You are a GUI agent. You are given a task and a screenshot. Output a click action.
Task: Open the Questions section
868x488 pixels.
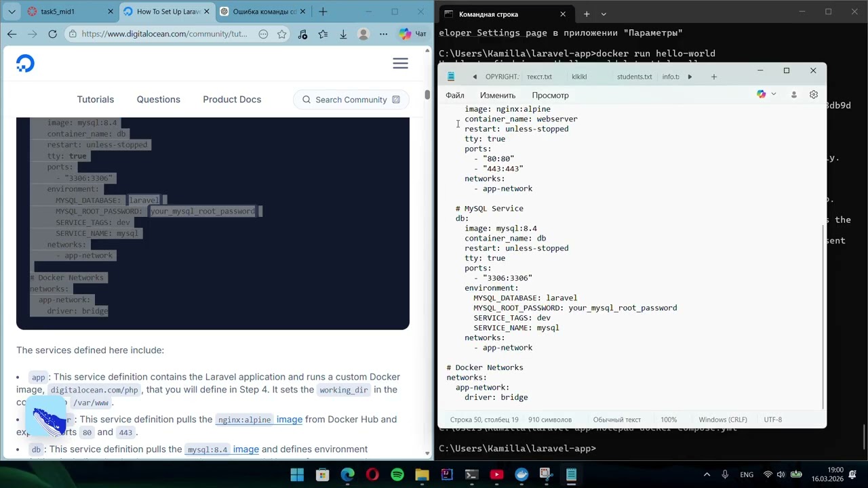[x=158, y=100]
